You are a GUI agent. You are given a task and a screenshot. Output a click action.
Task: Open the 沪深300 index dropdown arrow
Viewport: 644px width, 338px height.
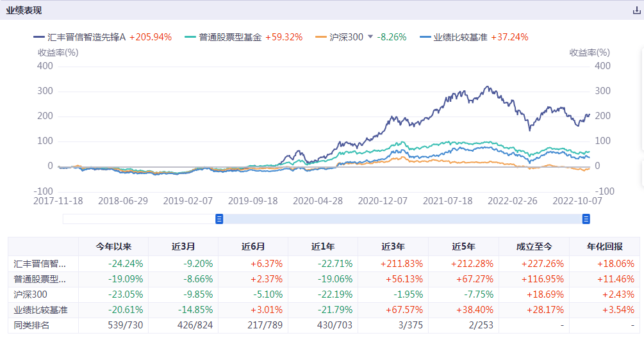coord(370,37)
